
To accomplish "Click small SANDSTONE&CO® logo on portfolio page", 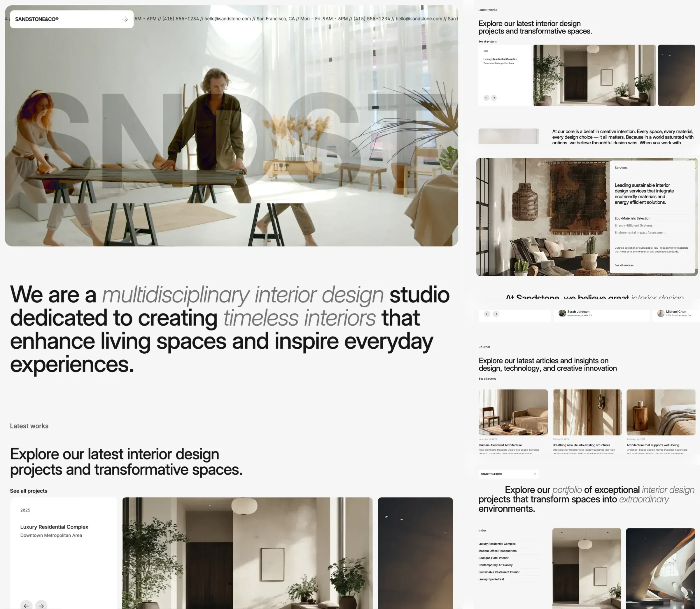I will pos(491,474).
